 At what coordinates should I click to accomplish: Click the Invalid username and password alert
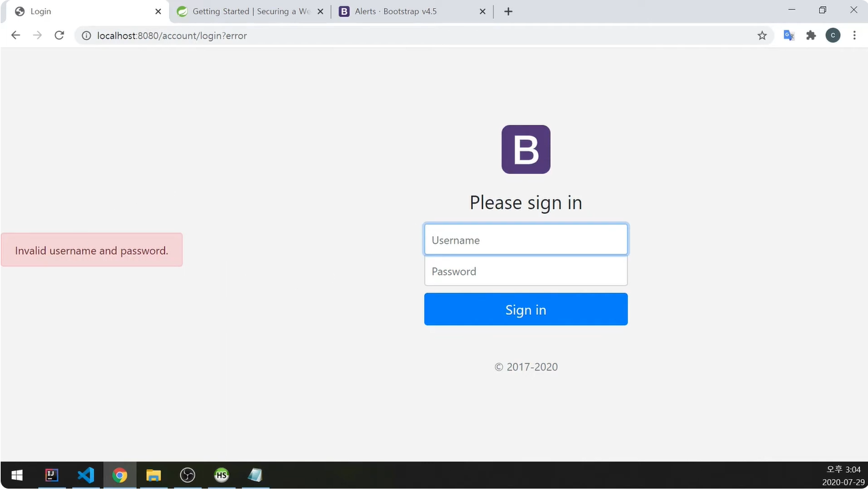92,250
